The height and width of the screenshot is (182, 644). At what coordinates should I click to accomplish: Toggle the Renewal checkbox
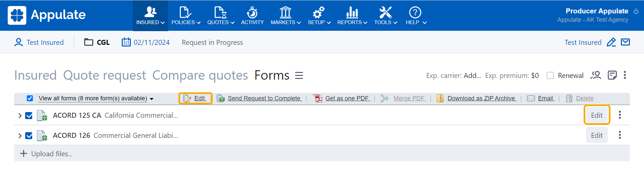click(550, 76)
